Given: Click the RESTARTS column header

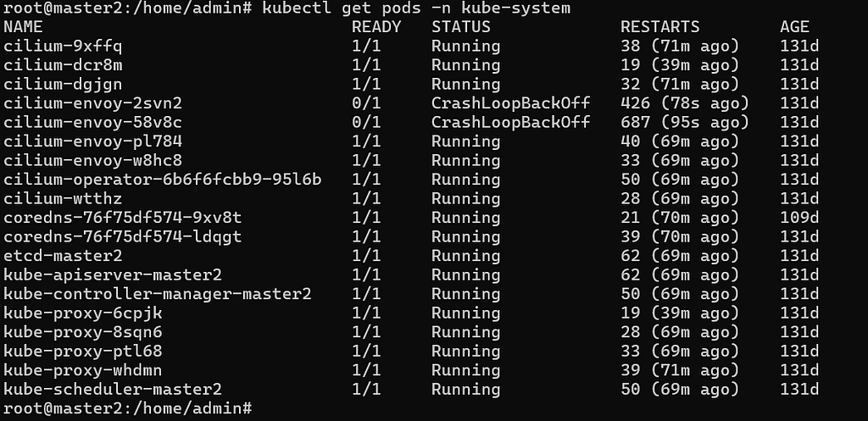Looking at the screenshot, I should [x=659, y=27].
